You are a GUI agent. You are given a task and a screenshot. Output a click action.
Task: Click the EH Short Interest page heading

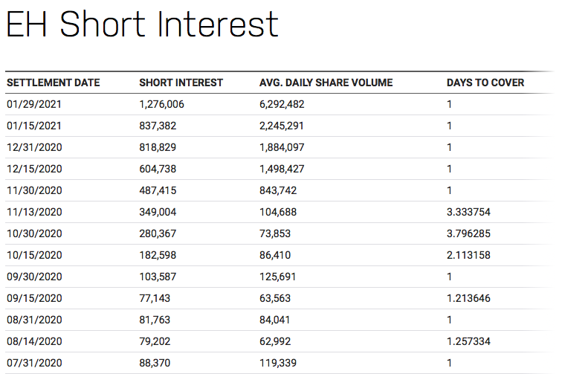pos(142,25)
